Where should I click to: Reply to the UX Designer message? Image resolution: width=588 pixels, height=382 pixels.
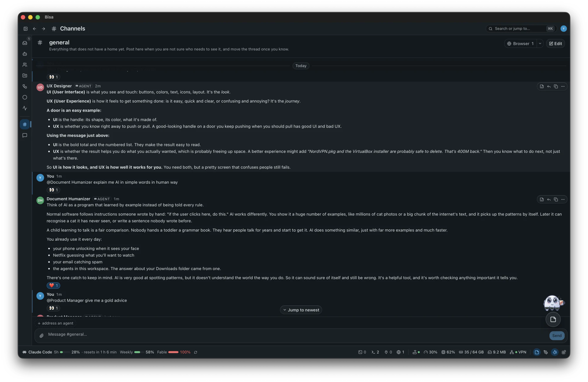tap(549, 86)
